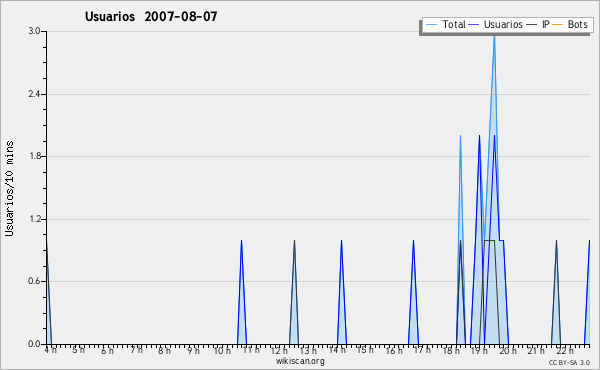Click the '14 h' x-axis label
This screenshot has height=370, width=600.
pos(337,350)
